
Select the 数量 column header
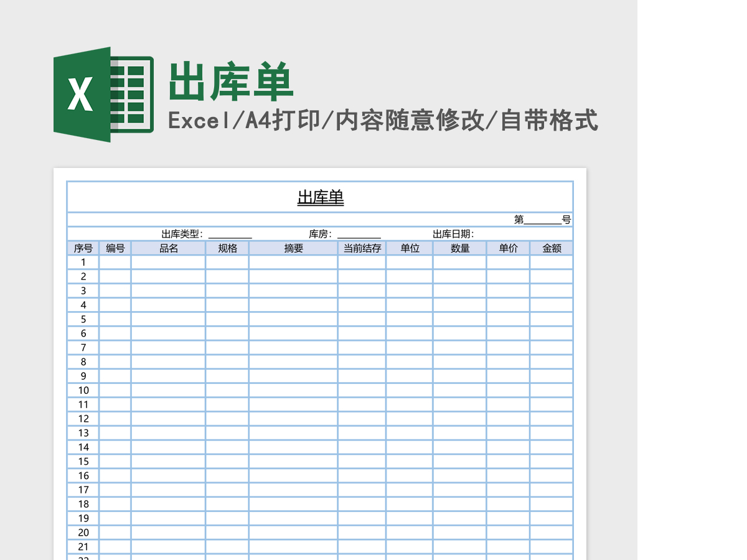(460, 248)
